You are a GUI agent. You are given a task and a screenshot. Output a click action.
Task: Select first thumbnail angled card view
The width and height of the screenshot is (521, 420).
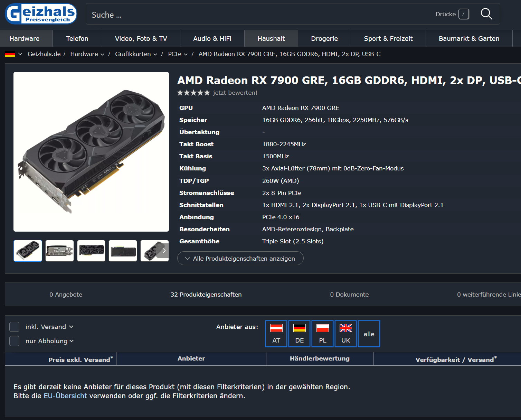click(x=28, y=251)
